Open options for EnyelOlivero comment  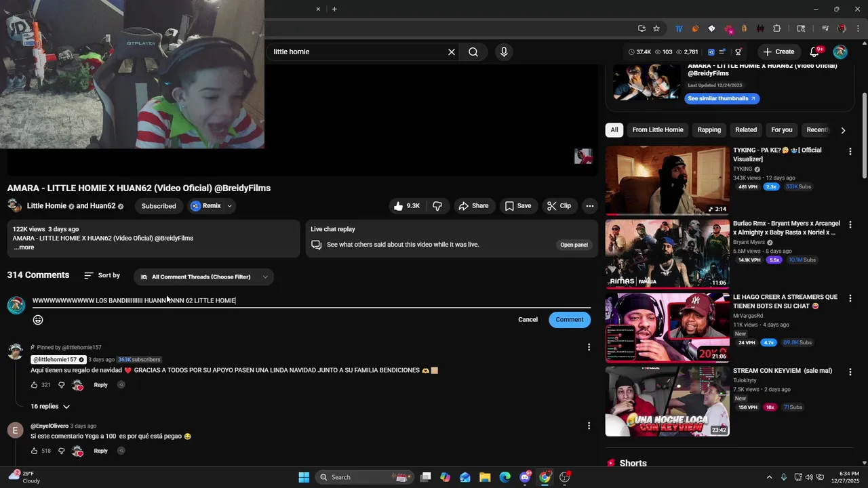pos(589,426)
